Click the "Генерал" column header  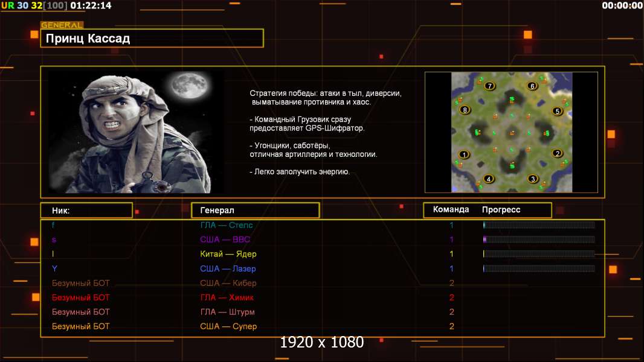[x=255, y=210]
